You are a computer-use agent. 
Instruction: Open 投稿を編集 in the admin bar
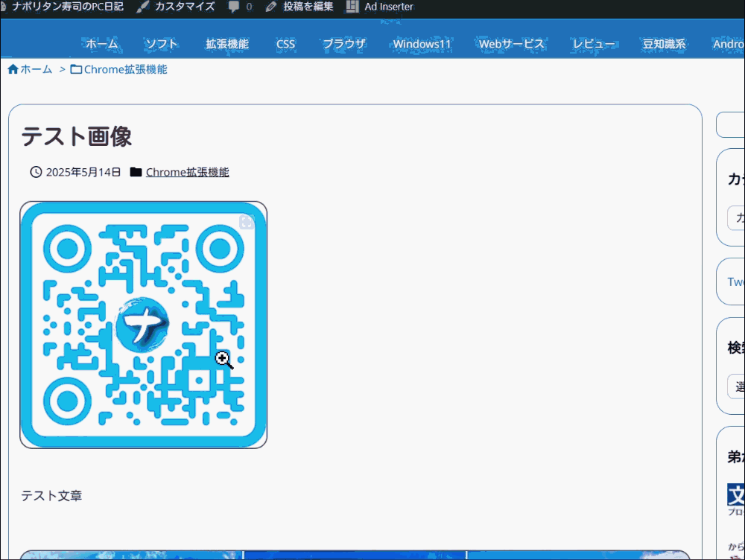299,7
